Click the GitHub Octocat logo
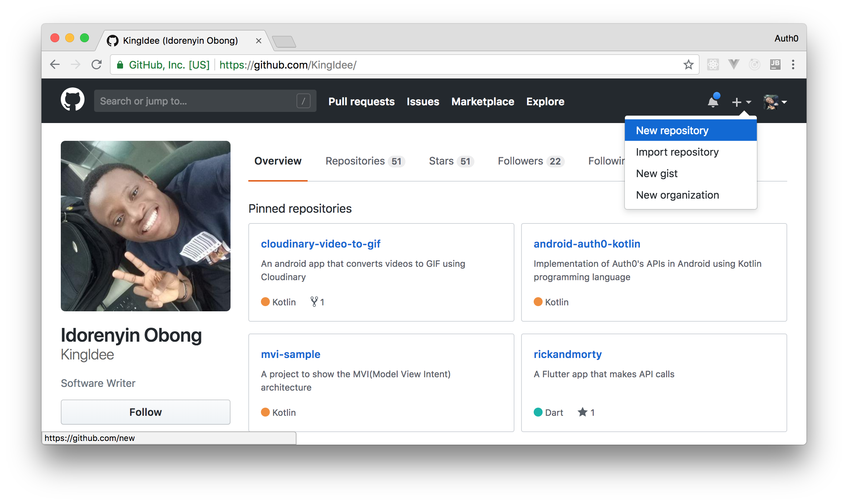This screenshot has width=848, height=504. coord(73,100)
